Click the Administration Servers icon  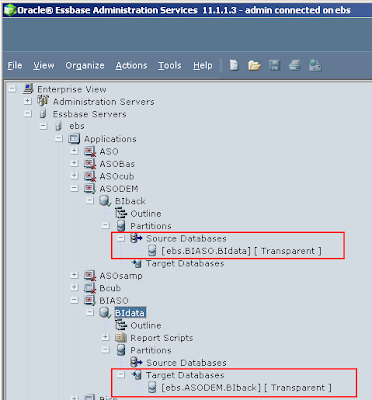tap(43, 101)
